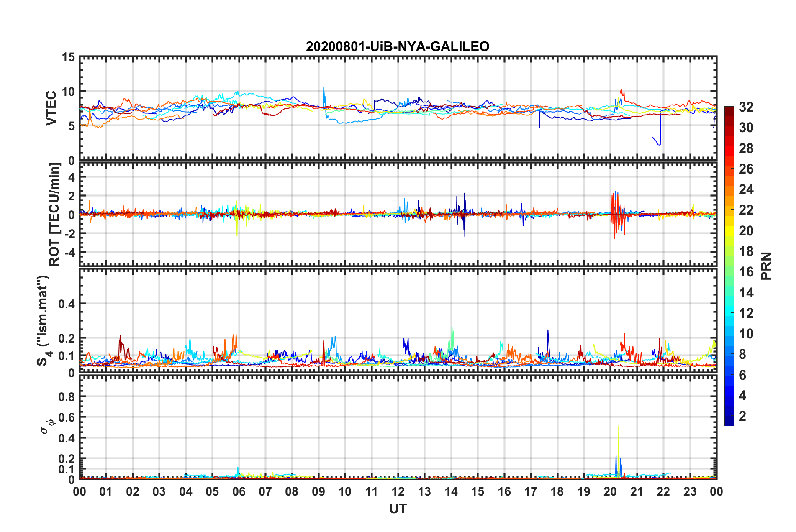Click the 17 hour tick on UT axis
This screenshot has width=796, height=532.
click(x=531, y=491)
